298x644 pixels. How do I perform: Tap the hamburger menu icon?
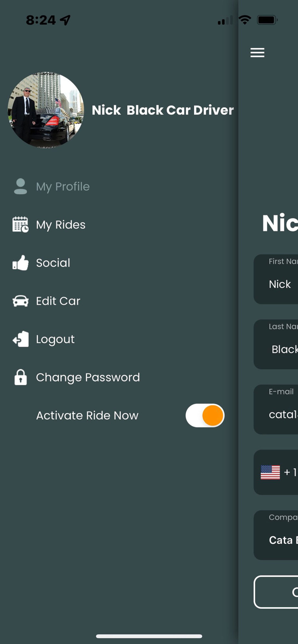tap(257, 52)
